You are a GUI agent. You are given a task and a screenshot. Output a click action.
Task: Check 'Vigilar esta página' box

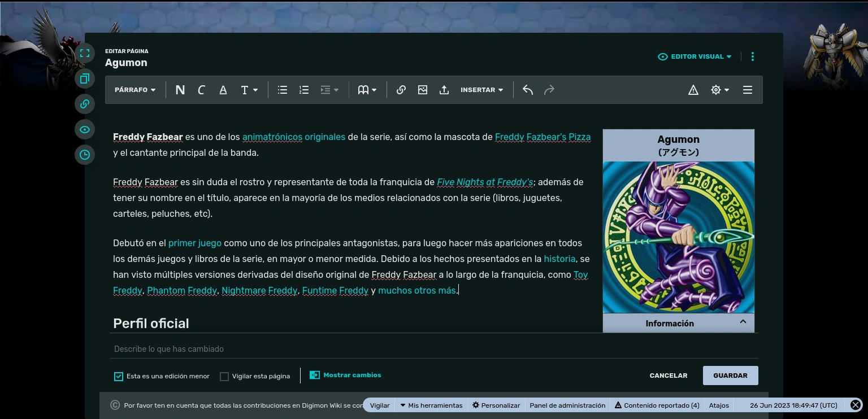point(224,377)
